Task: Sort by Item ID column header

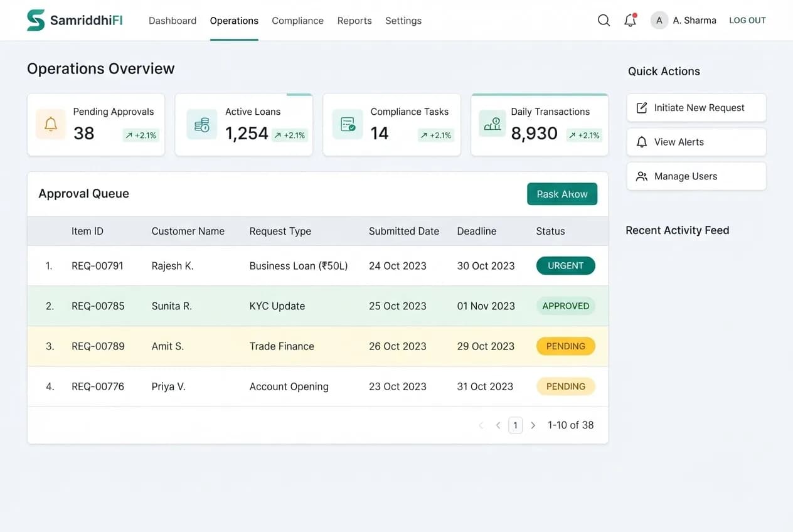Action: [87, 231]
